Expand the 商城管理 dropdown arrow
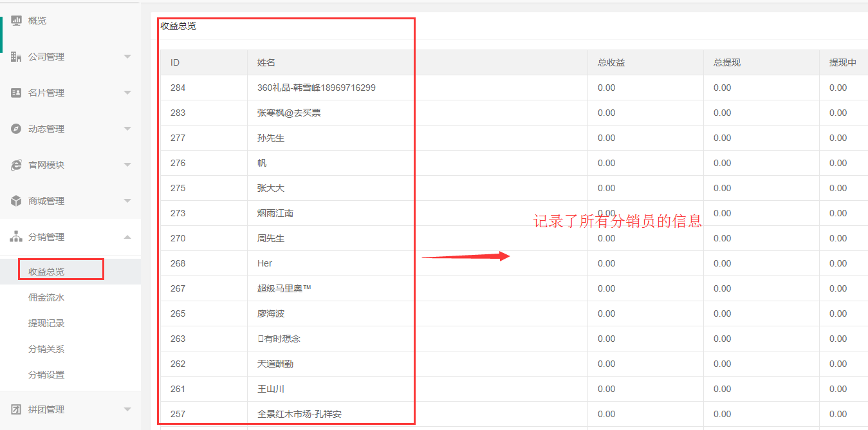Viewport: 868px width, 430px height. (127, 201)
